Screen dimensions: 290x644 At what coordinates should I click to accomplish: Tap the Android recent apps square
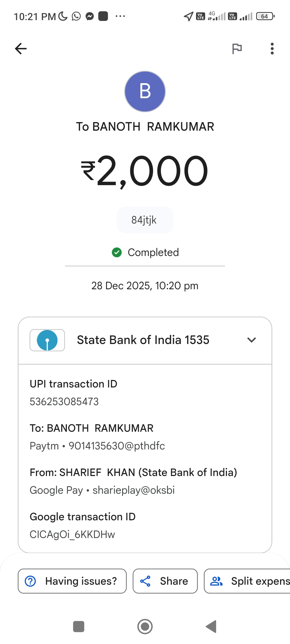[79, 627]
